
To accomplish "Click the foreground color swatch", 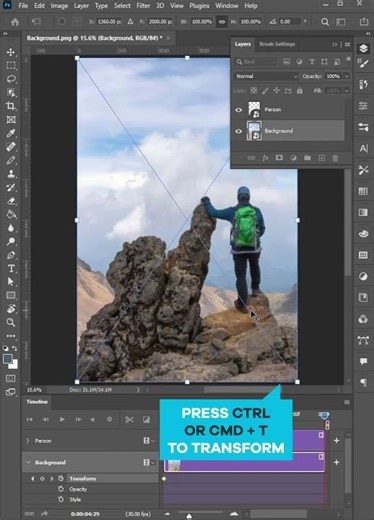I will point(7,359).
